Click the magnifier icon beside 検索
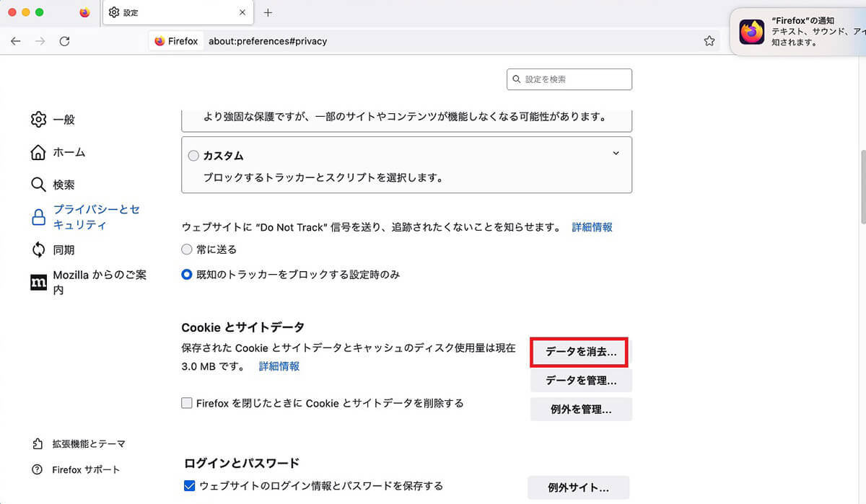The image size is (866, 504). (38, 185)
